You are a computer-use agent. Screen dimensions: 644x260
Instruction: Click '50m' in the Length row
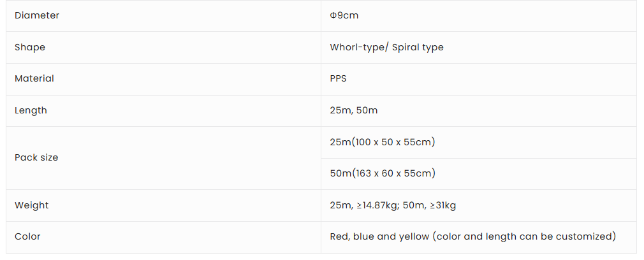(367, 110)
